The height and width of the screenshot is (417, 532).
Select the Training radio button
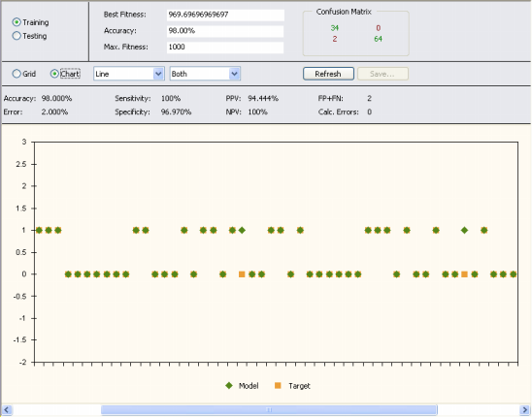(17, 22)
